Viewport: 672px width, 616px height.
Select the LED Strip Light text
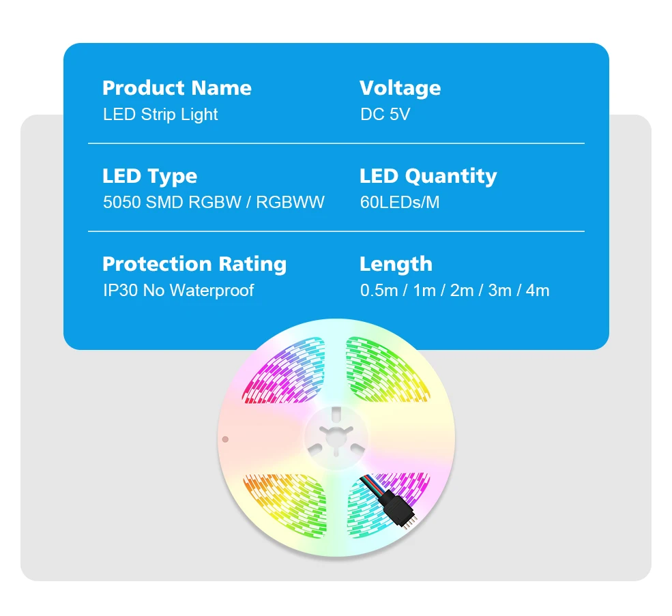(160, 115)
